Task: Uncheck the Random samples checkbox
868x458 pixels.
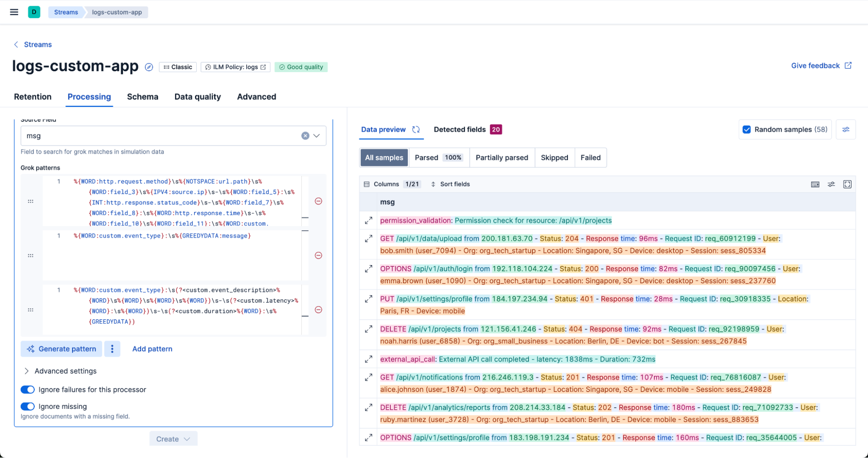Action: (x=746, y=129)
